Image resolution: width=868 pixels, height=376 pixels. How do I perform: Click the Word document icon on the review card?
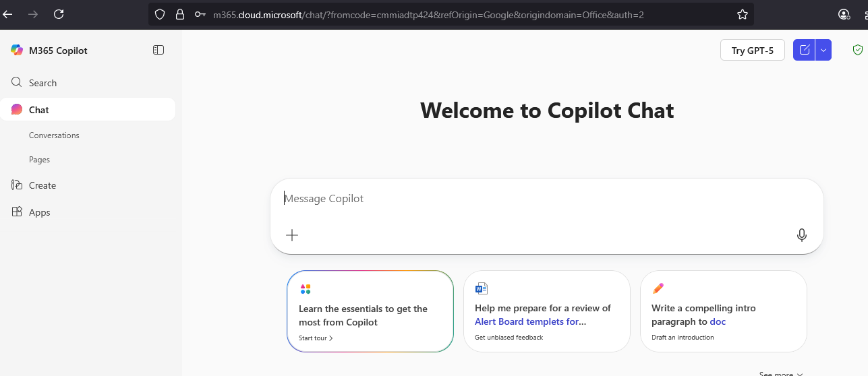click(482, 288)
